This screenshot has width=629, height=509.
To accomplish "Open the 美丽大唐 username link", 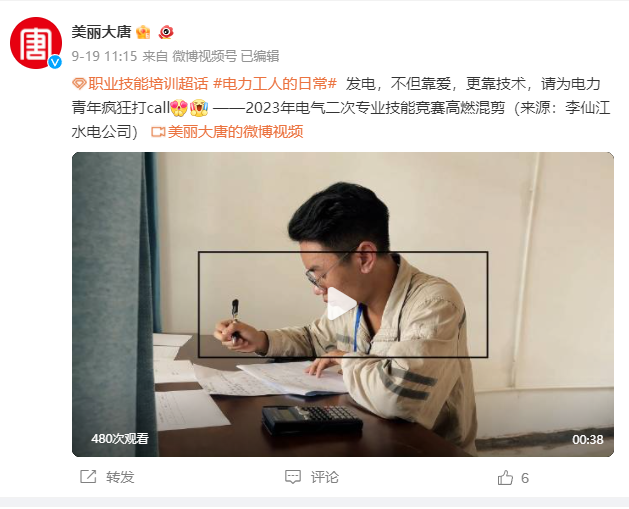I will point(101,32).
